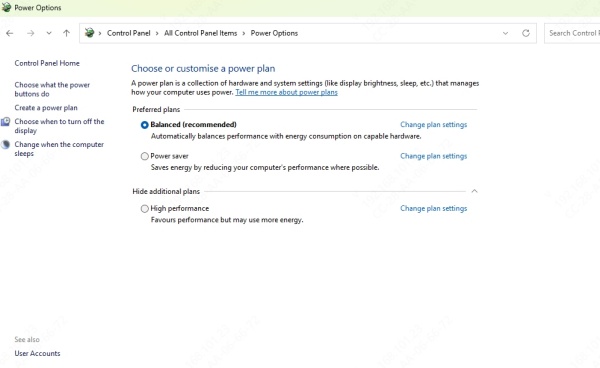600x368 pixels.
Task: Select the Power saver radio button
Action: point(145,156)
